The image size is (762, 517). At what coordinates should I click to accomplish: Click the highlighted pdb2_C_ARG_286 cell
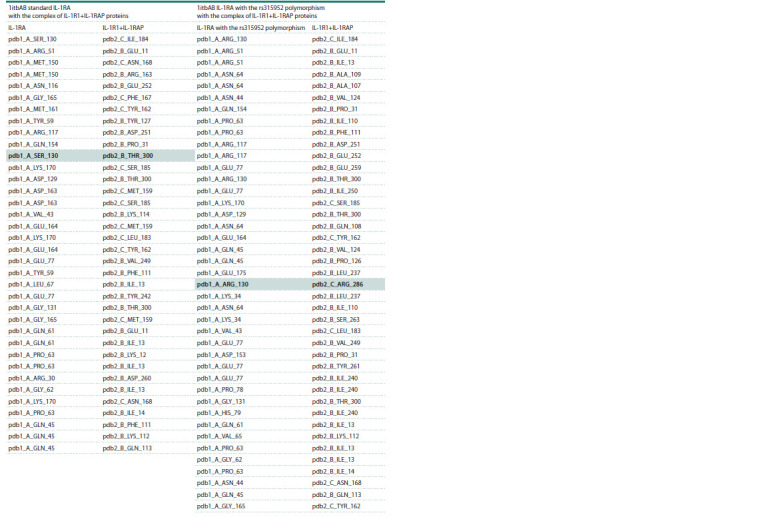pyautogui.click(x=337, y=284)
